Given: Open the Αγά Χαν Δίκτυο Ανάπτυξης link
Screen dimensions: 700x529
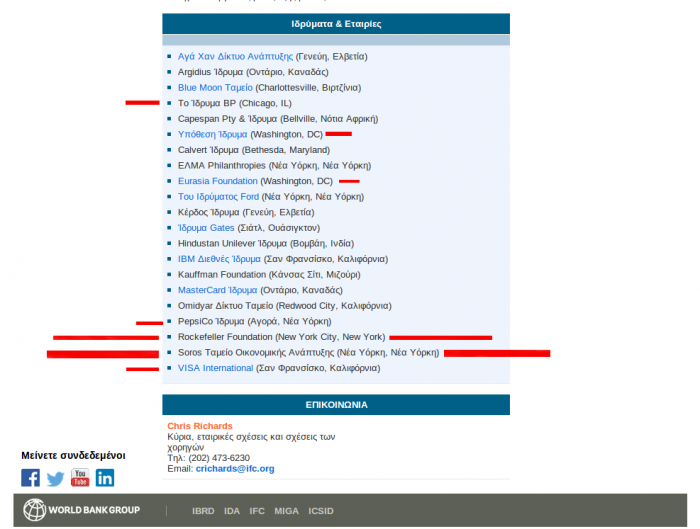Looking at the screenshot, I should pos(235,56).
